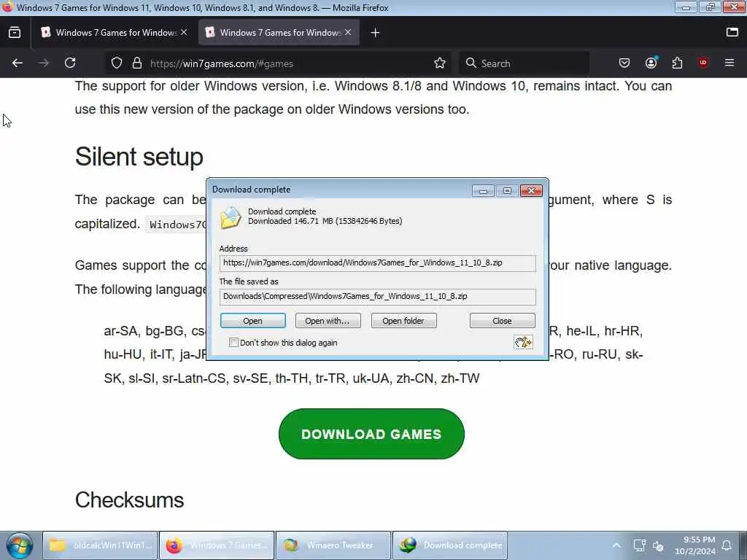
Task: Click the Firefox Search box
Action: pyautogui.click(x=524, y=63)
